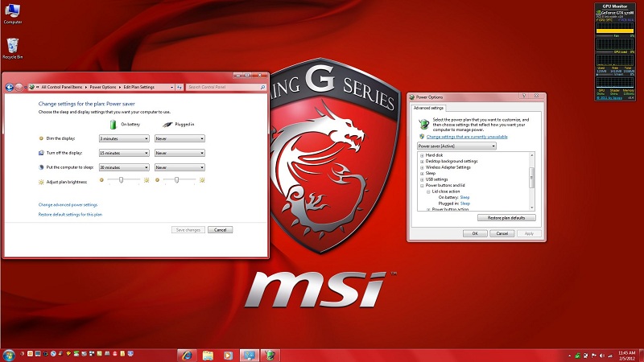Viewport: 644px width, 362px height.
Task: Click Apply in the Power Options dialog
Action: tap(529, 233)
